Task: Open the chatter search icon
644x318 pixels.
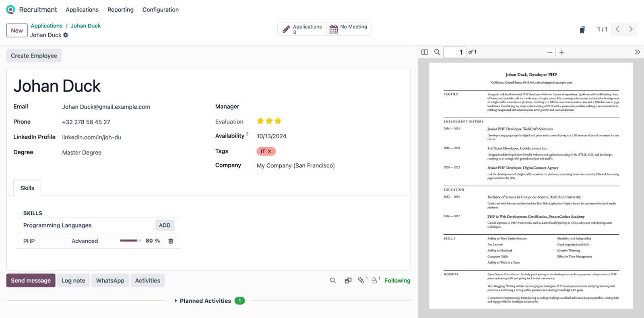Action: pos(333,281)
